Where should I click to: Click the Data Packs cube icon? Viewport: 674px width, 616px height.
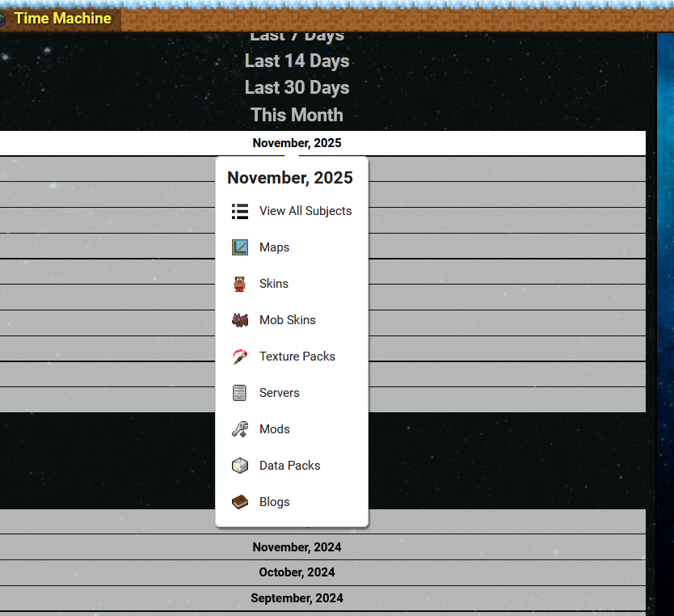pos(240,466)
